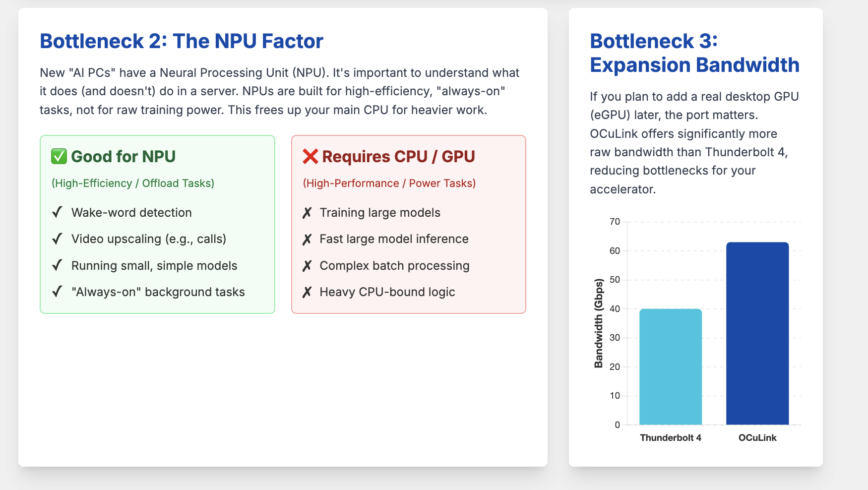Click the Thunderbolt 4 axis label
868x490 pixels.
tap(671, 437)
